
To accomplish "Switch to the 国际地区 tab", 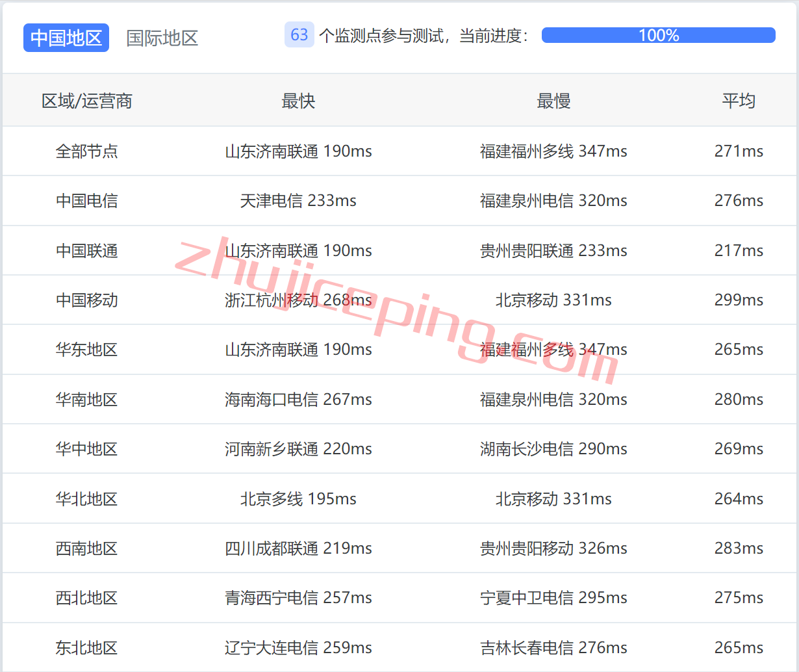I will [162, 38].
